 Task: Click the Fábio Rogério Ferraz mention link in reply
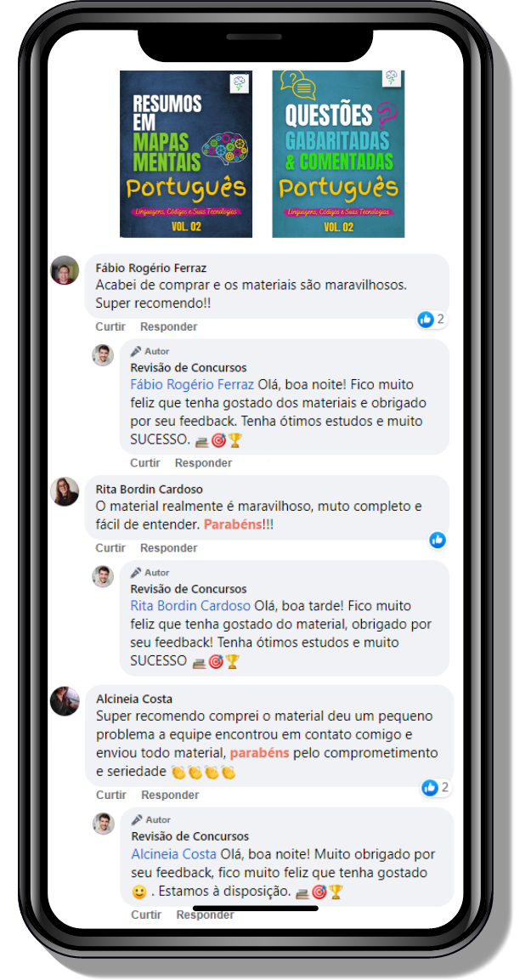click(x=192, y=384)
